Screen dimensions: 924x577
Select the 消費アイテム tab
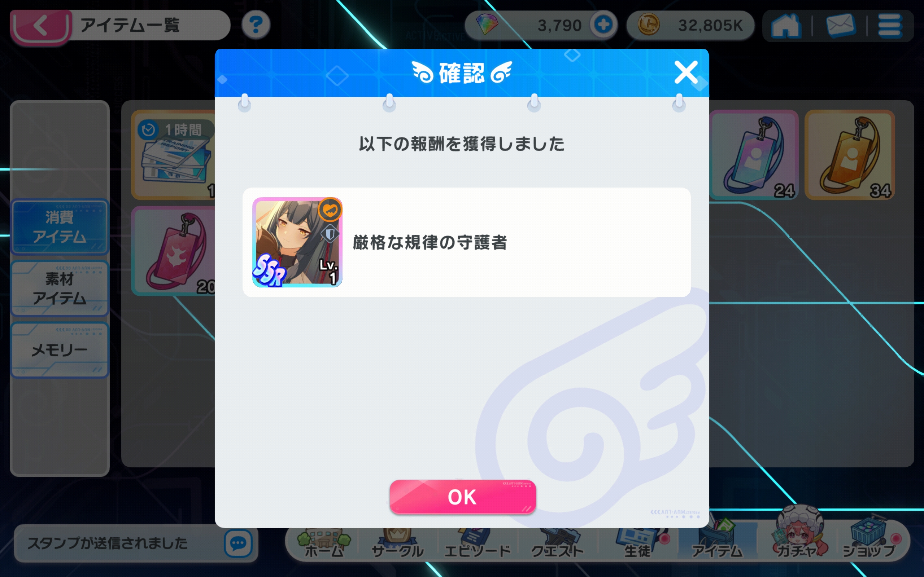[x=60, y=227]
